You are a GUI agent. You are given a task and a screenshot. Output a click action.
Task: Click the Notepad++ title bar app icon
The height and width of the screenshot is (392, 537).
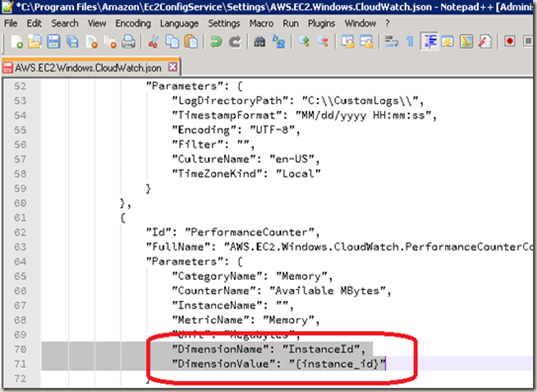tap(7, 6)
